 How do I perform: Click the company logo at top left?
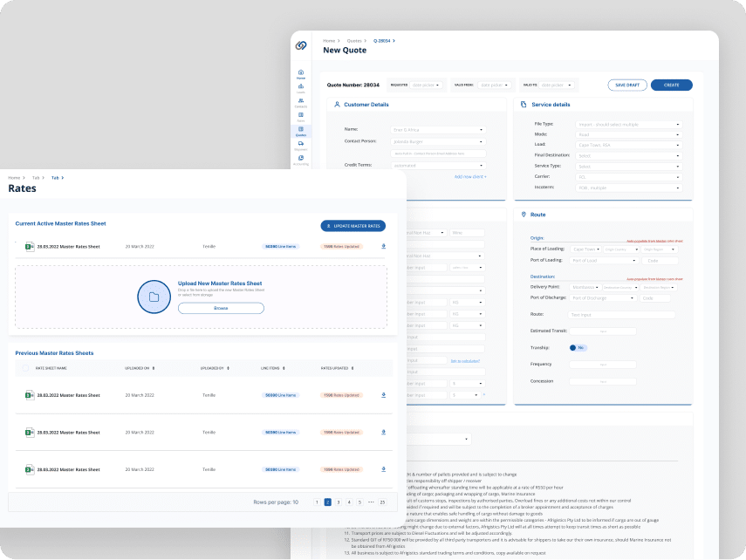click(x=301, y=45)
